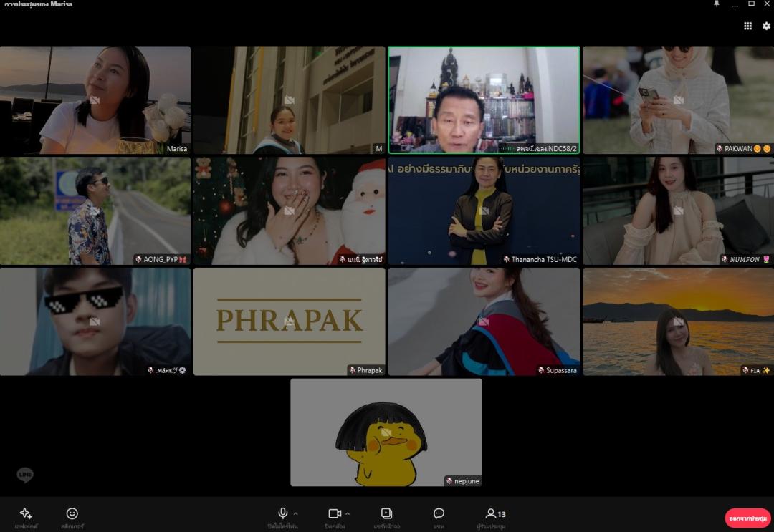The image size is (774, 532).
Task: Select Marisa's video tile
Action: point(95,100)
